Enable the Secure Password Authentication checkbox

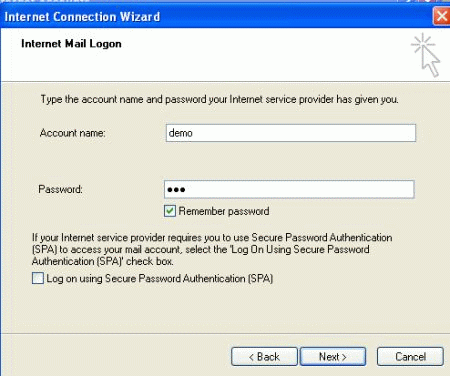point(38,278)
